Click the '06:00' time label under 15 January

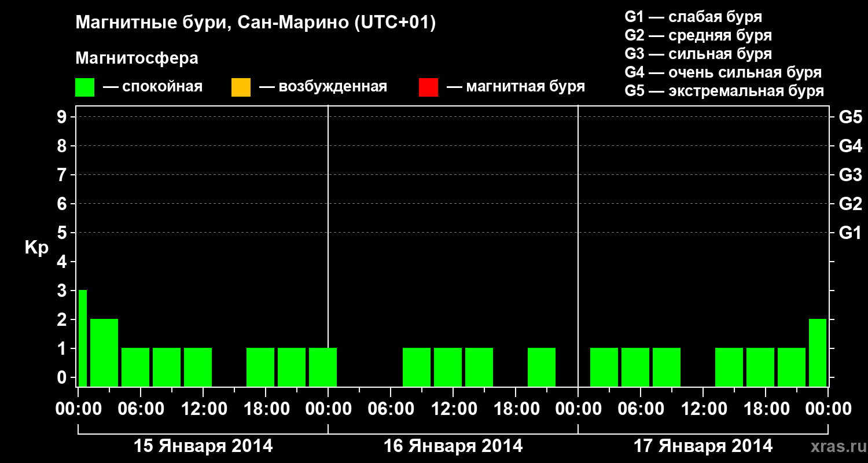point(141,409)
